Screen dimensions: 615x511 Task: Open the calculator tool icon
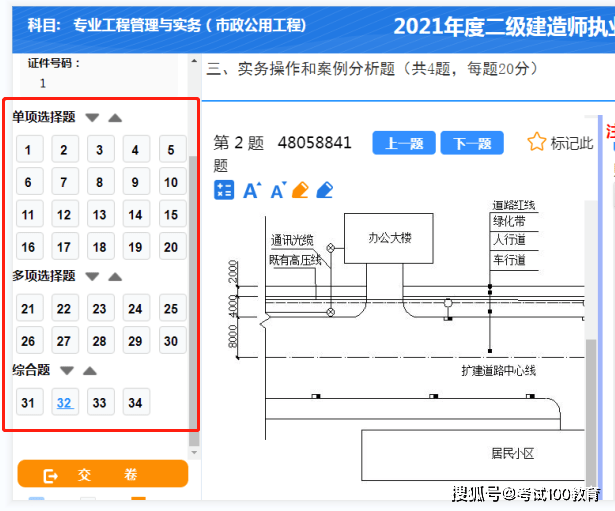(224, 190)
